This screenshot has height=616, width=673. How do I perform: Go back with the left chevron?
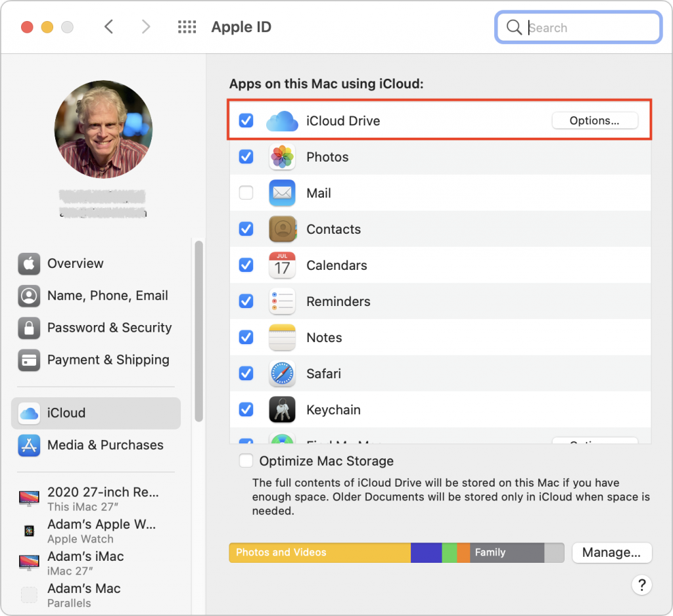click(x=109, y=27)
